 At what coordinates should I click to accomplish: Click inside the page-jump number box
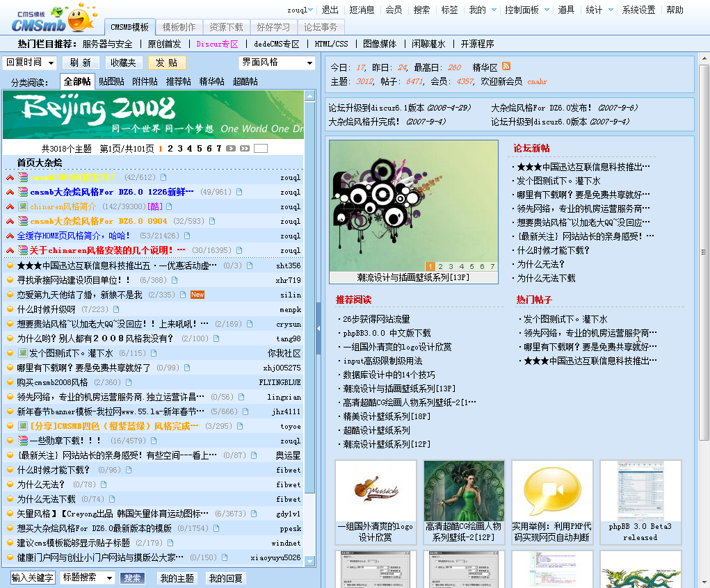[261, 149]
